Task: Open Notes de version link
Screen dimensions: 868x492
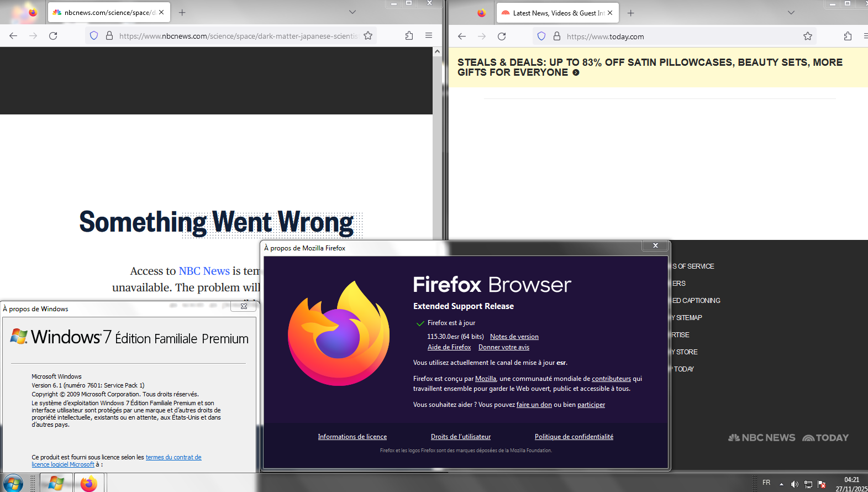Action: click(514, 337)
